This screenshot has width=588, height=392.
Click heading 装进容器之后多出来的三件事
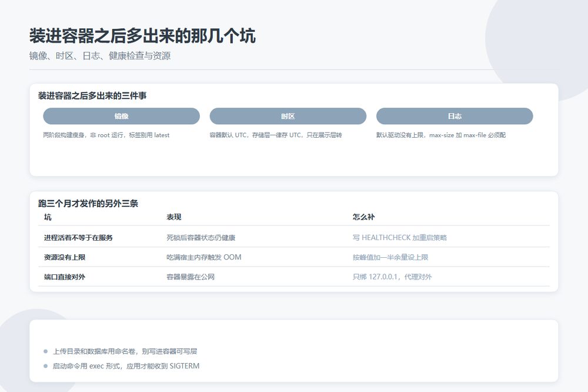tap(92, 96)
